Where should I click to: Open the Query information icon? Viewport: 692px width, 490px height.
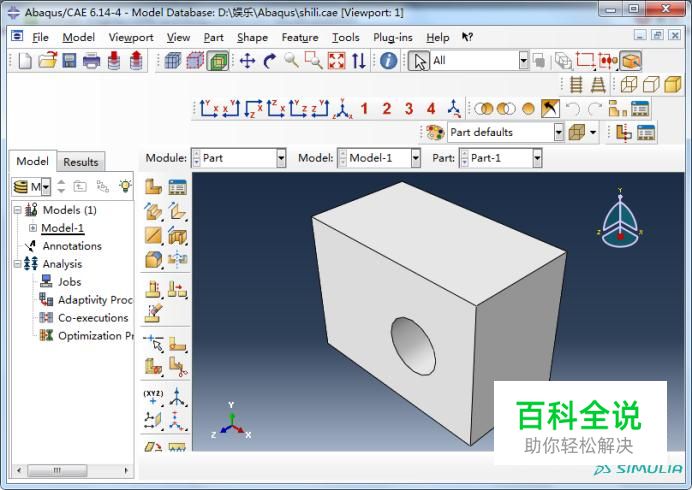[388, 60]
